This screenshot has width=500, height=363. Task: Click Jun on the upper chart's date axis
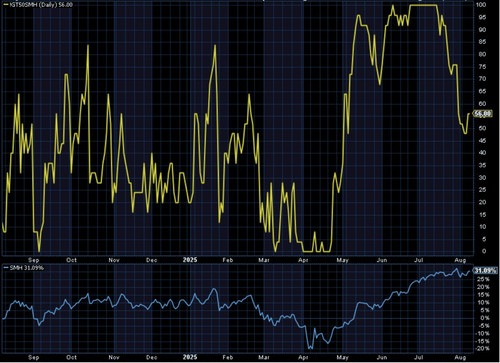382,260
